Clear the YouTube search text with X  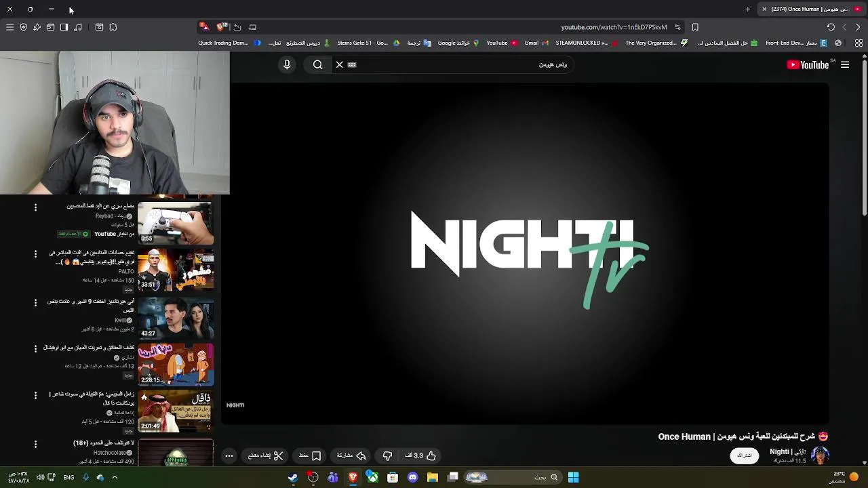(x=340, y=64)
